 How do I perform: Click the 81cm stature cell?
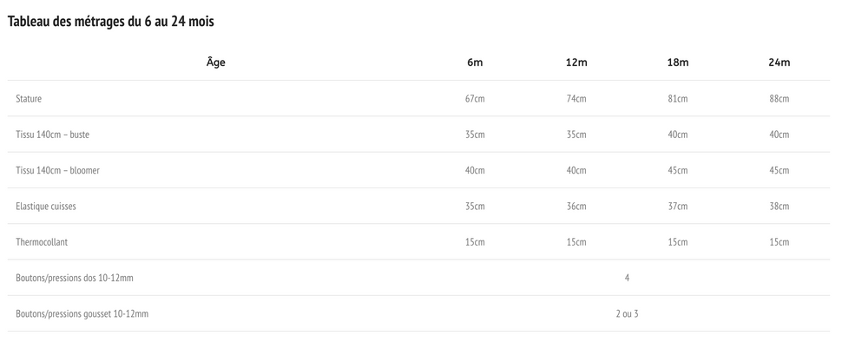coord(678,99)
